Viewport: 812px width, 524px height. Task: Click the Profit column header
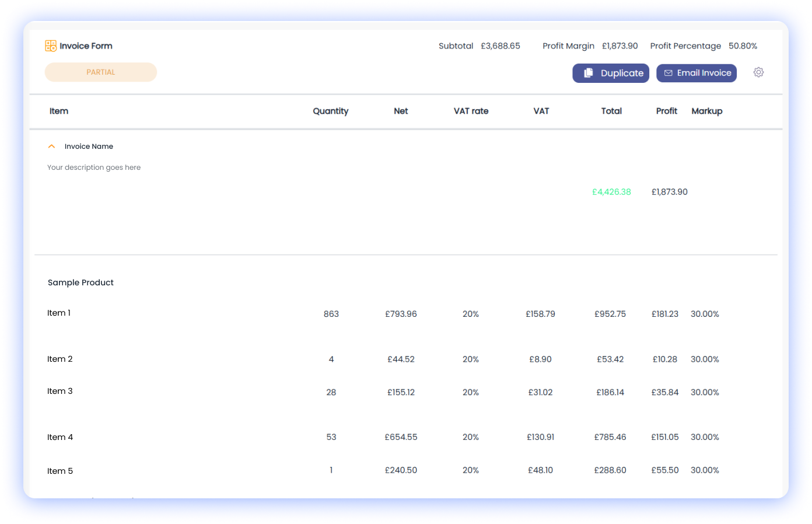pyautogui.click(x=667, y=111)
